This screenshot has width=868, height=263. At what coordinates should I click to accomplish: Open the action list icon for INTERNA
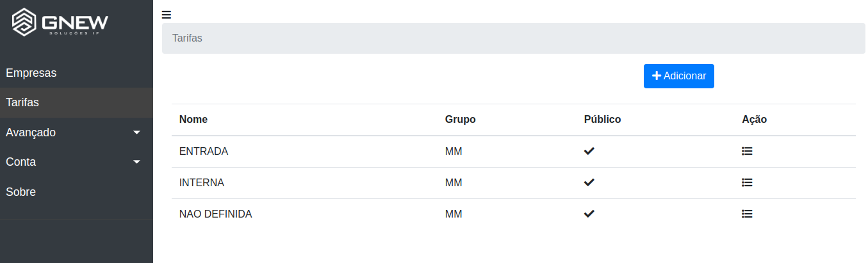pyautogui.click(x=747, y=182)
